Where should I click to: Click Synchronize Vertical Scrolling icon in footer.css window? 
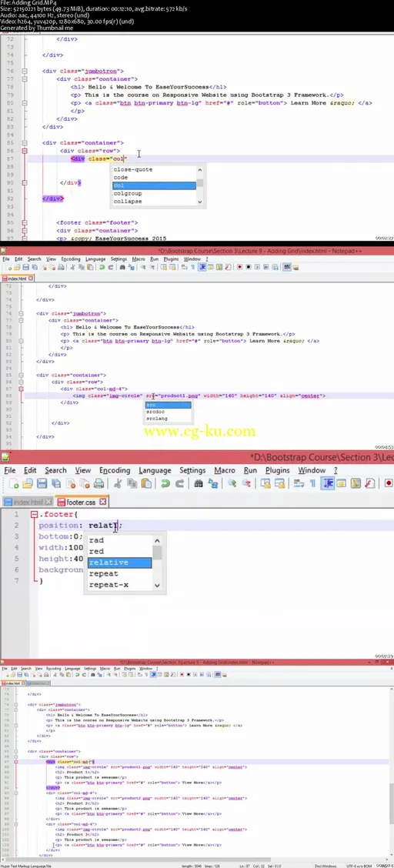pyautogui.click(x=265, y=484)
